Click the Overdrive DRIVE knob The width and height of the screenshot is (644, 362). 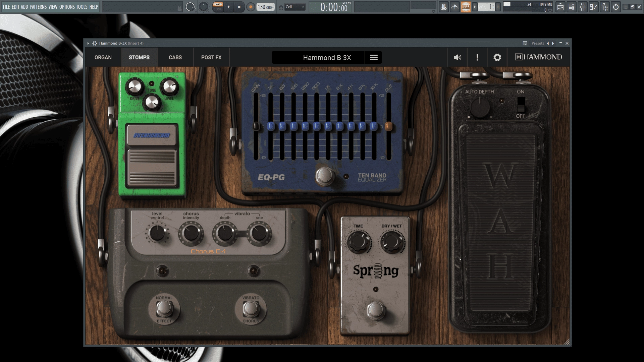pos(135,86)
